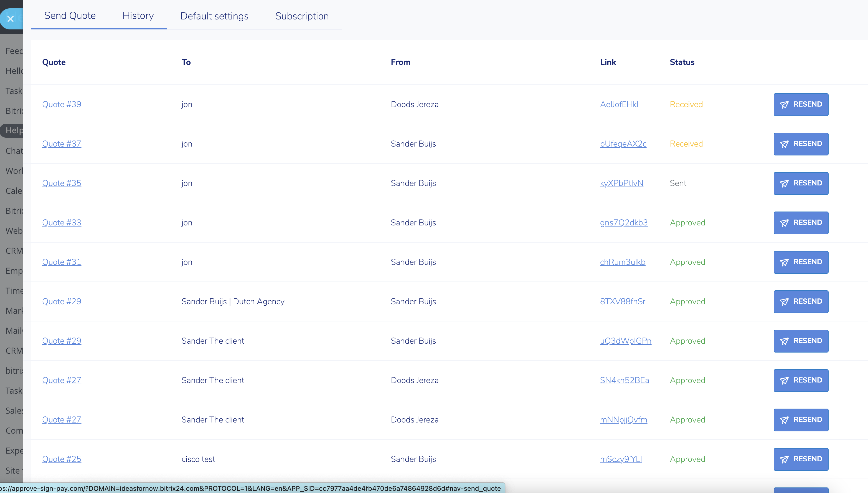
Task: Click the send icon in the Quote #25 row
Action: 784,459
